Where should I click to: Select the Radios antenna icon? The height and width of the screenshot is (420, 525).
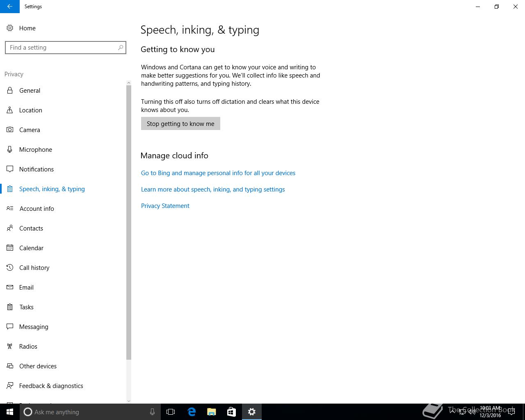(10, 346)
